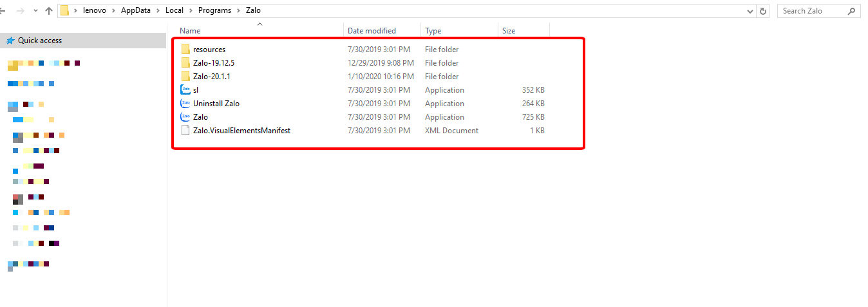Refresh the Zalo folder view
The height and width of the screenshot is (307, 868).
[764, 11]
